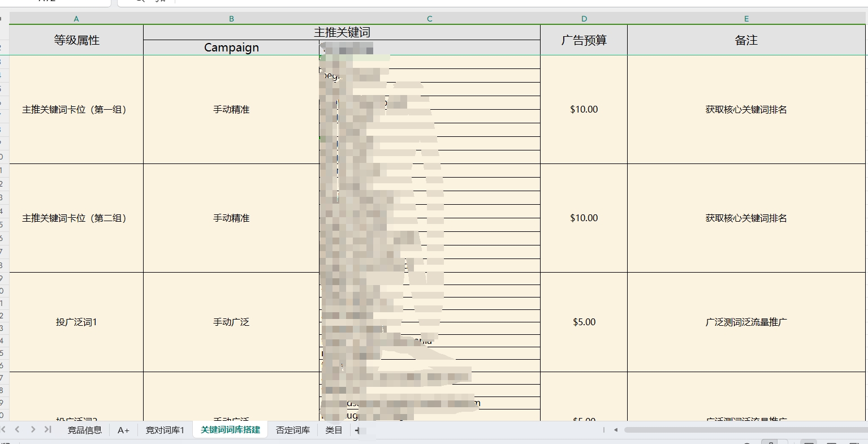
Task: Select column A header
Action: (x=76, y=19)
